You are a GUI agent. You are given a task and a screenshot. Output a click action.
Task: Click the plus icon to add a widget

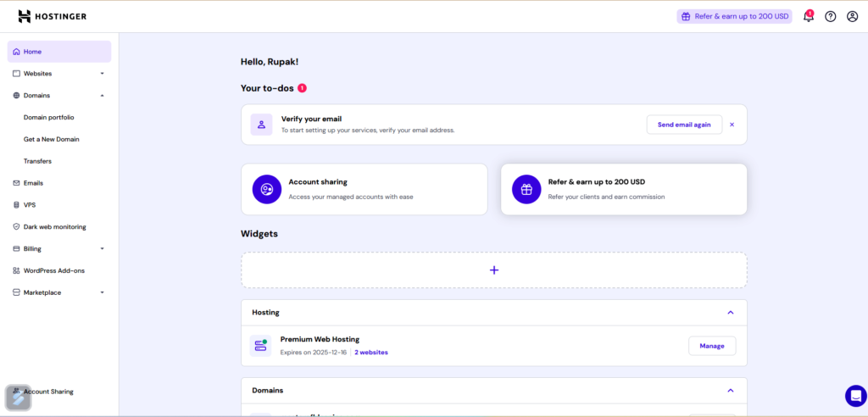pos(494,270)
